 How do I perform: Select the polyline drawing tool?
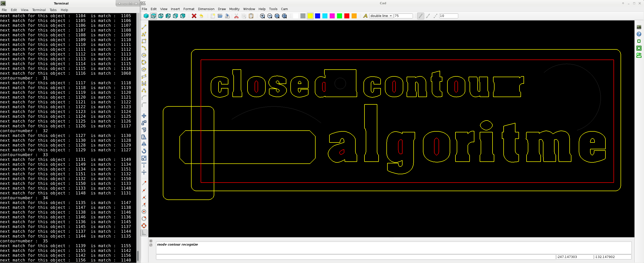click(x=144, y=34)
